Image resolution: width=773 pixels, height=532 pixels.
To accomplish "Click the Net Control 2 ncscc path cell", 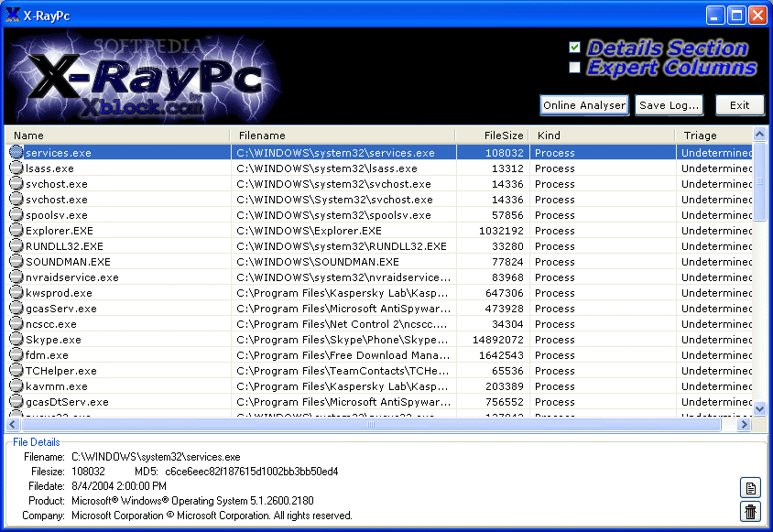I will tap(343, 324).
